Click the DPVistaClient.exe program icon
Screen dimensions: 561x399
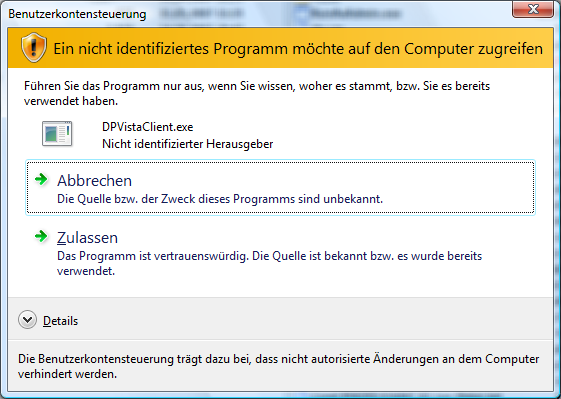coord(57,133)
